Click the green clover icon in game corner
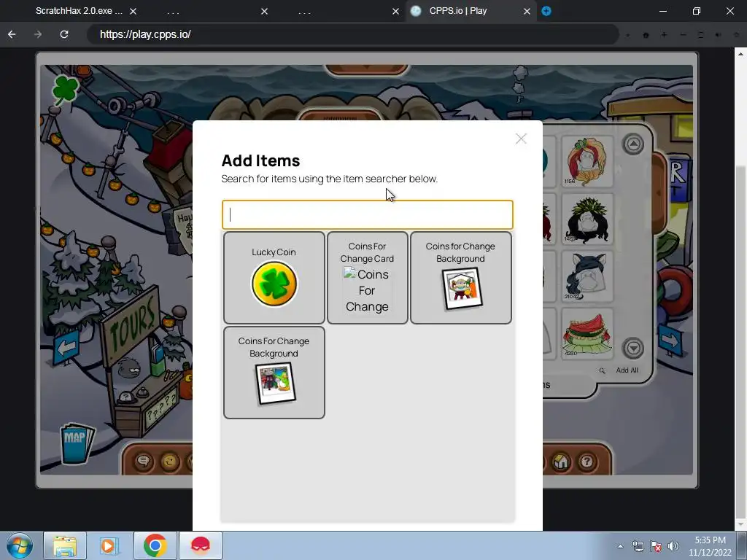Viewport: 747px width, 560px height. [x=65, y=89]
